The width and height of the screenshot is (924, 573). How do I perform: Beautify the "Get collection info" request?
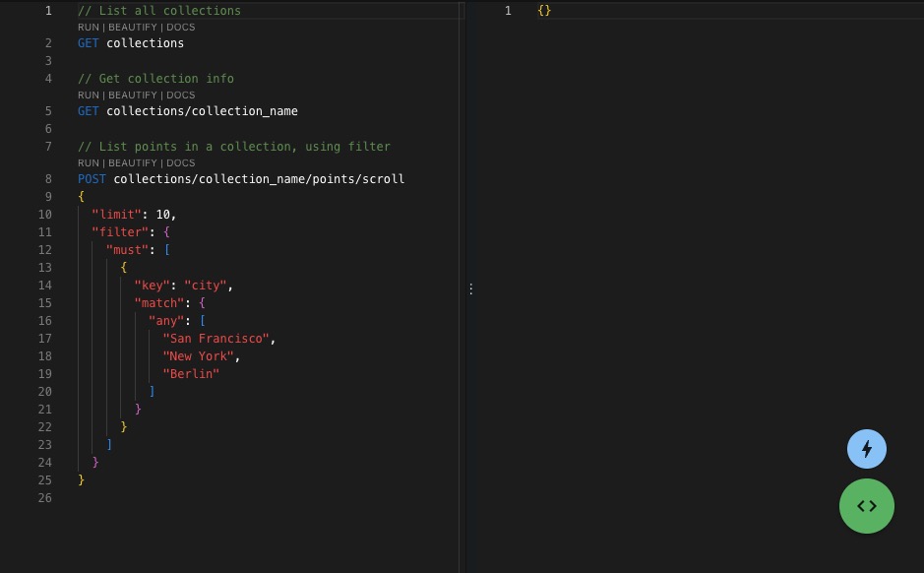[132, 95]
